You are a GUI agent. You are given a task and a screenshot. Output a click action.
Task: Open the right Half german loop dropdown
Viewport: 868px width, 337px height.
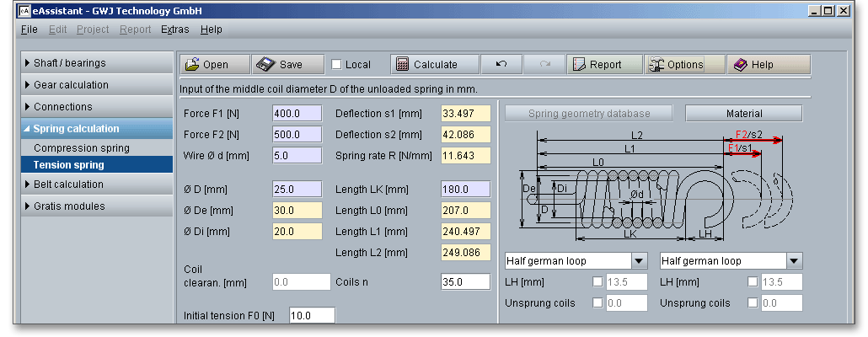[793, 261]
